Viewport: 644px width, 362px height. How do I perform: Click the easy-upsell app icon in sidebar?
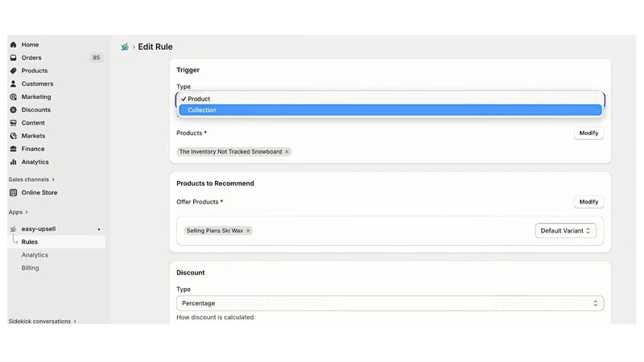point(13,229)
